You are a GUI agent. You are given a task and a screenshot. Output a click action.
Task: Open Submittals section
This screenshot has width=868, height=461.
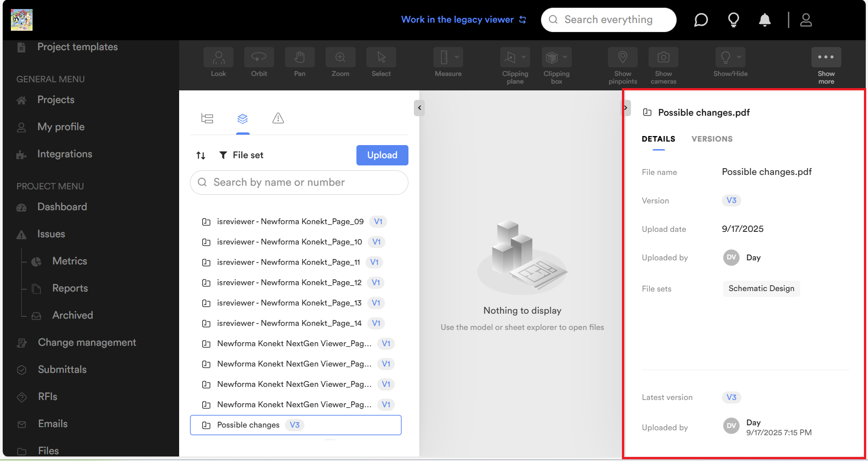pyautogui.click(x=62, y=370)
